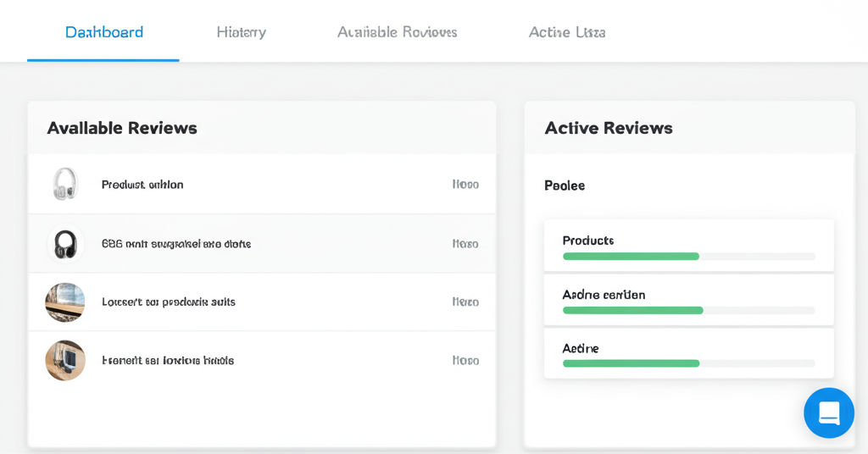Image resolution: width=868 pixels, height=454 pixels.
Task: Select the desk interior circular thumbnail
Action: [65, 302]
